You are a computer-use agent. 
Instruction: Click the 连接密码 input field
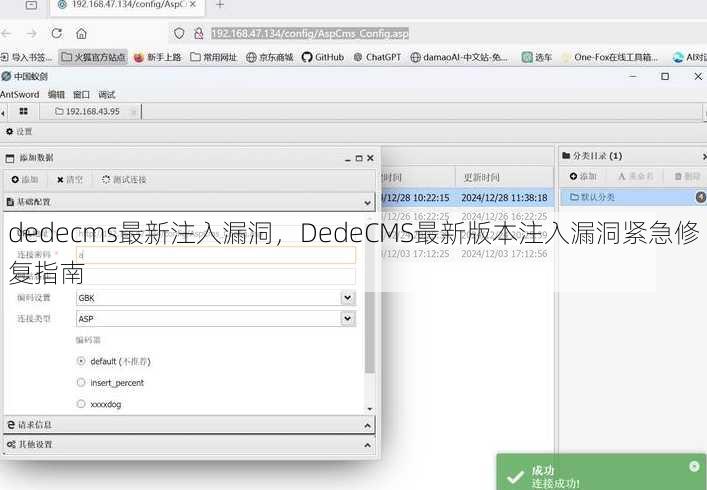tap(216, 255)
